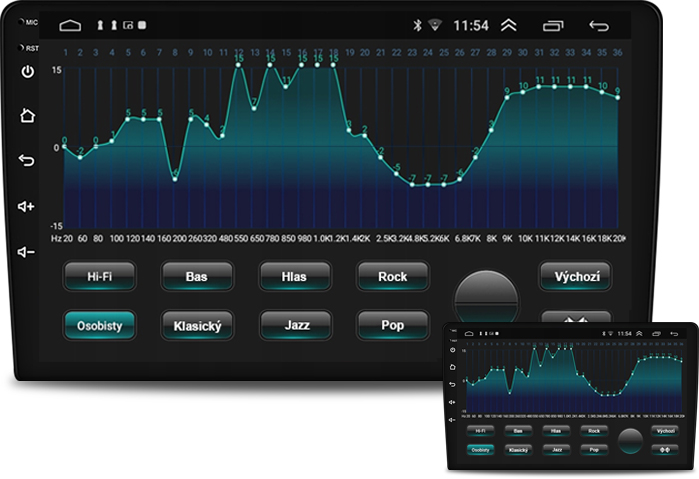Choose the Jazz preset
The width and height of the screenshot is (699, 479).
(294, 326)
